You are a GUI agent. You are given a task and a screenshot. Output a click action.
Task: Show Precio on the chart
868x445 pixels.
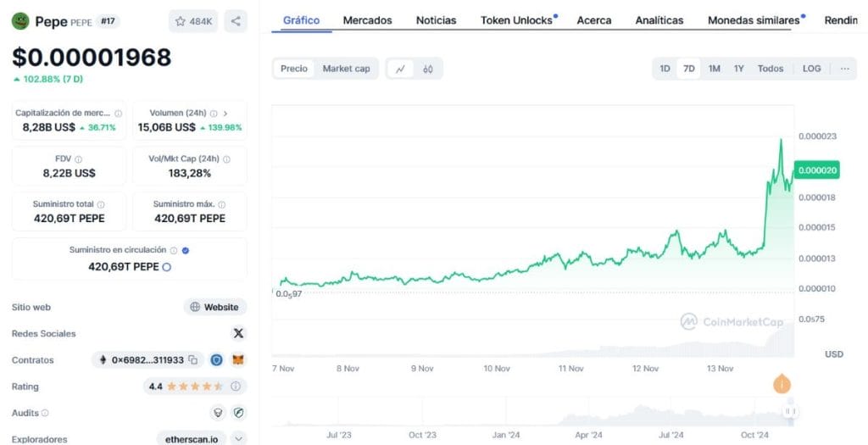294,69
